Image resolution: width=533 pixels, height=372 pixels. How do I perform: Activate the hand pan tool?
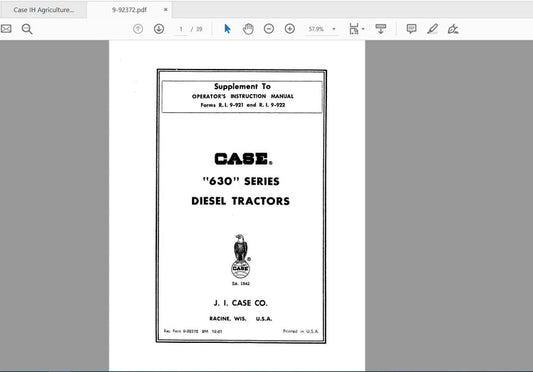(248, 29)
